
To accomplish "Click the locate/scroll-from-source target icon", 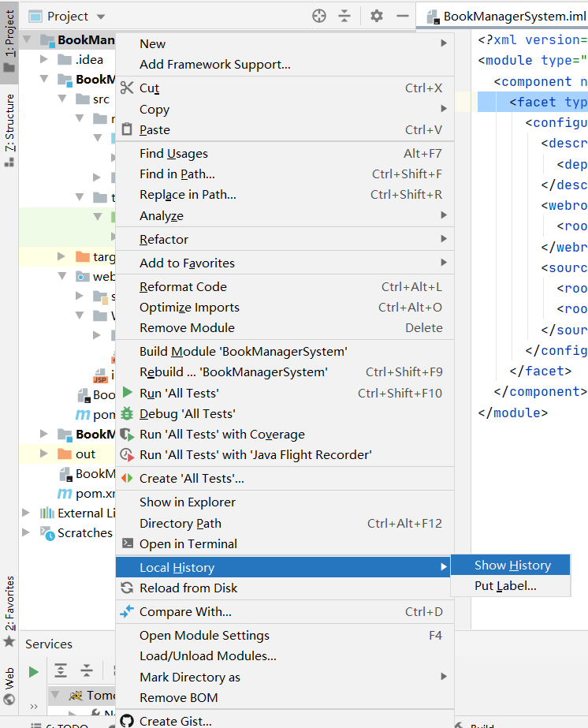I will click(319, 17).
